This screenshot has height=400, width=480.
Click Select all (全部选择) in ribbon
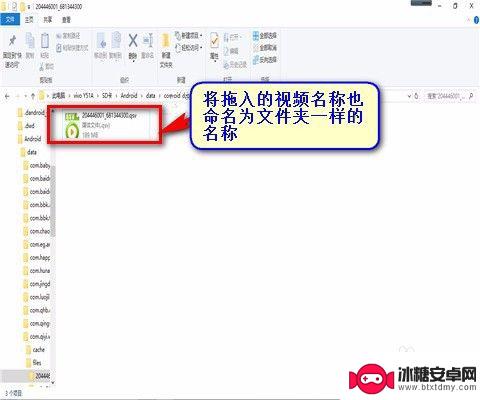(265, 35)
